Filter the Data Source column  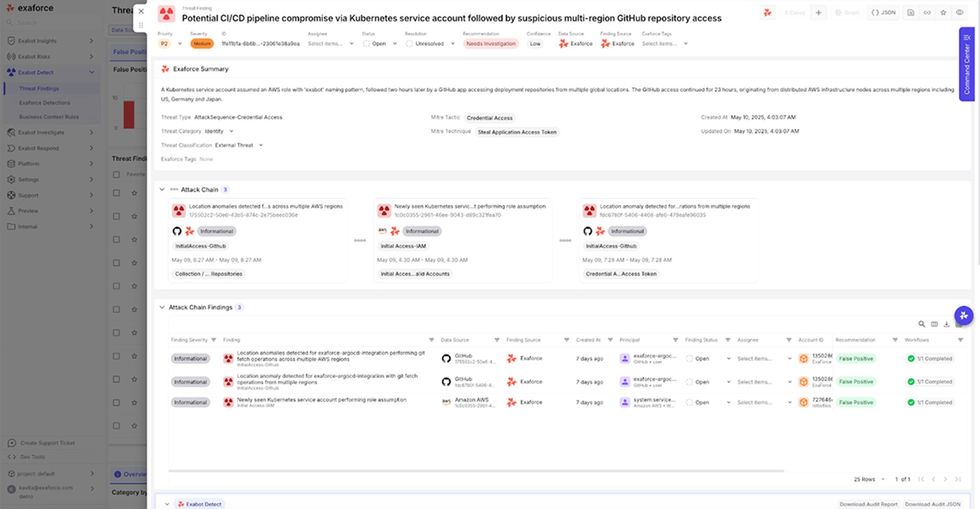[x=497, y=340]
